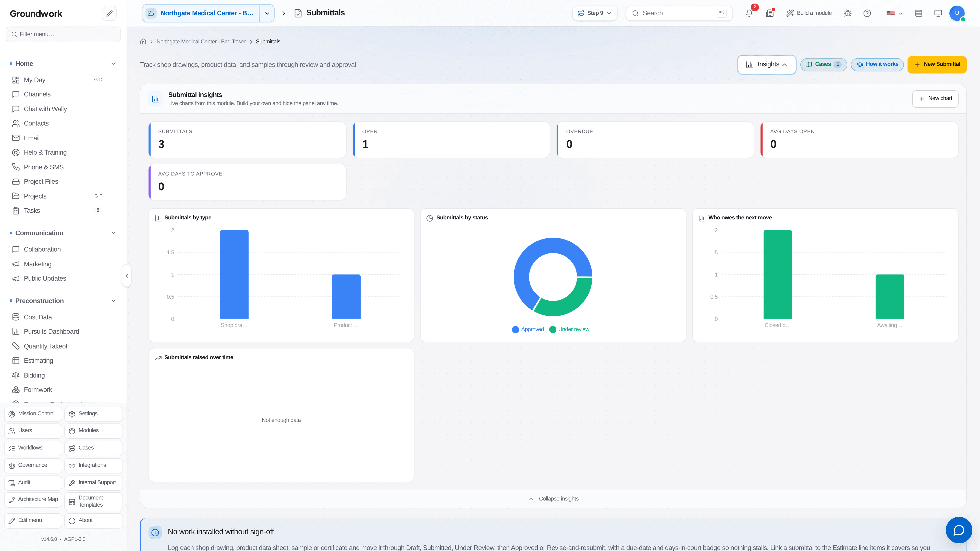Open the How it works guide

click(x=877, y=65)
